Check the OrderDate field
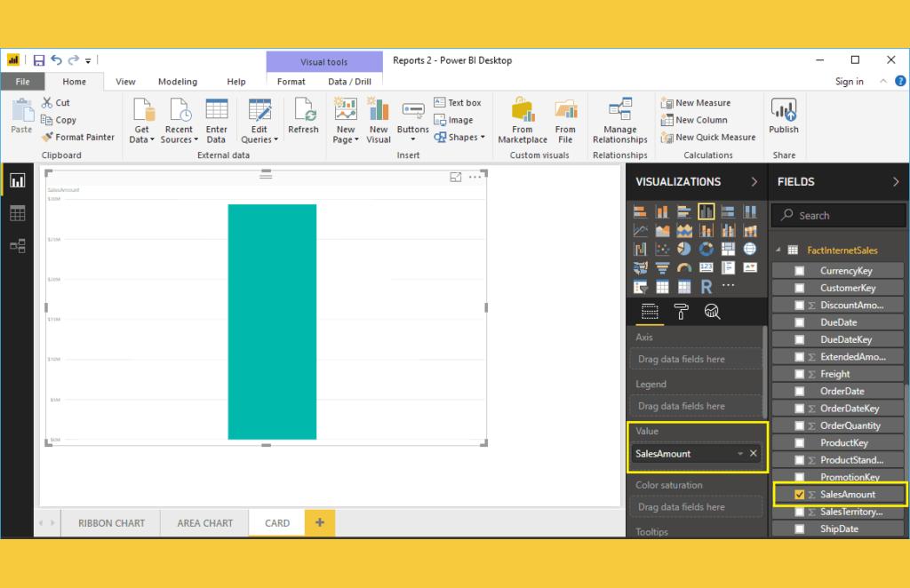The height and width of the screenshot is (588, 910). [799, 392]
